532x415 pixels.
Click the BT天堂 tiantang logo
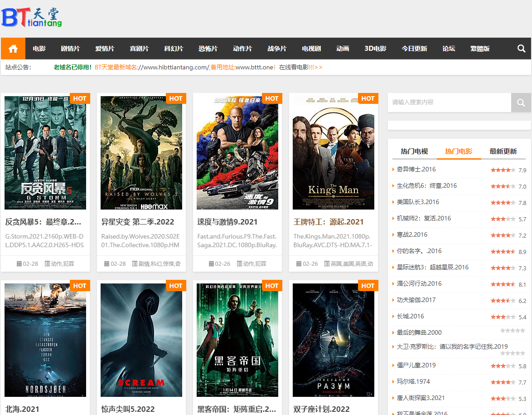click(32, 17)
